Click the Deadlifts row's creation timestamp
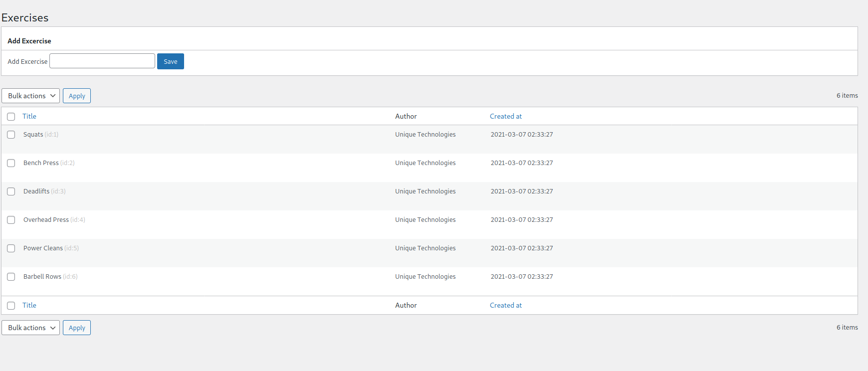The width and height of the screenshot is (868, 371). [522, 191]
